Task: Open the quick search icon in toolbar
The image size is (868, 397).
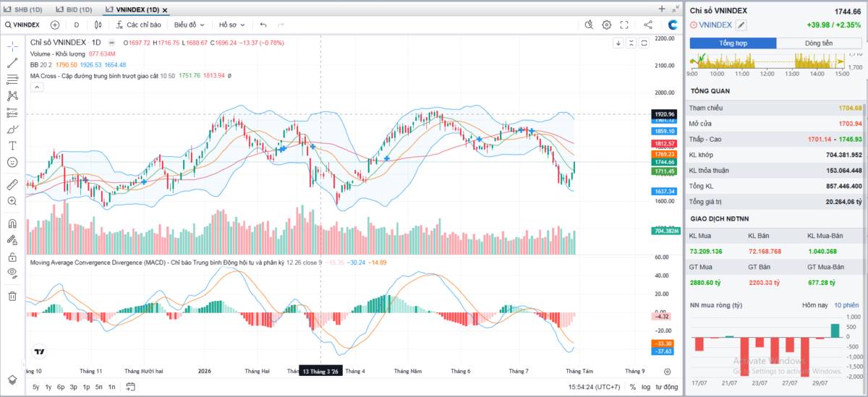Action: tap(589, 25)
